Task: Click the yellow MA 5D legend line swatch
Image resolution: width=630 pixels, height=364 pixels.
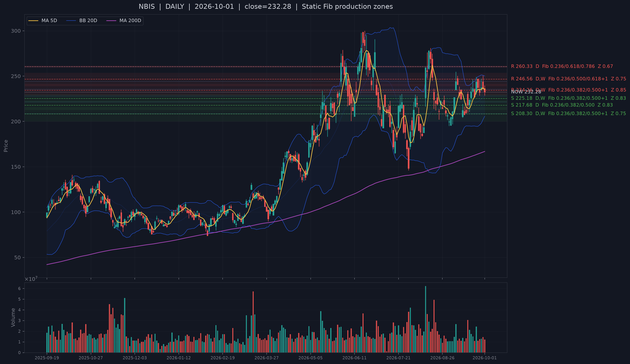Action: point(33,21)
